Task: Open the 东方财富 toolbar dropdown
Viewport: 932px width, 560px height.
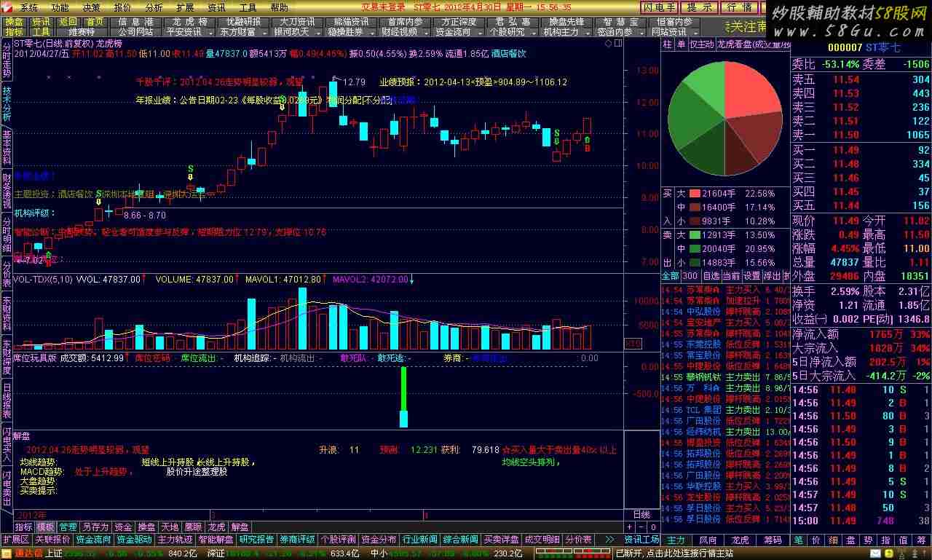Action: click(242, 32)
